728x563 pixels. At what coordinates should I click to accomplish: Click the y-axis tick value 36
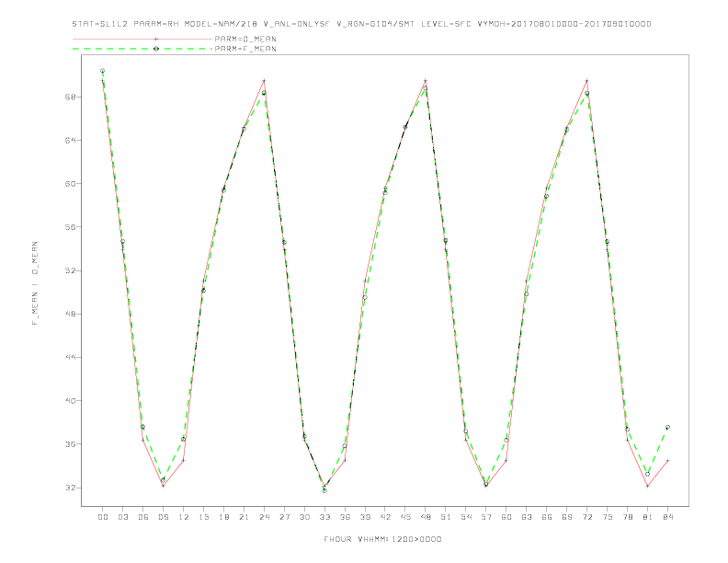(x=71, y=444)
